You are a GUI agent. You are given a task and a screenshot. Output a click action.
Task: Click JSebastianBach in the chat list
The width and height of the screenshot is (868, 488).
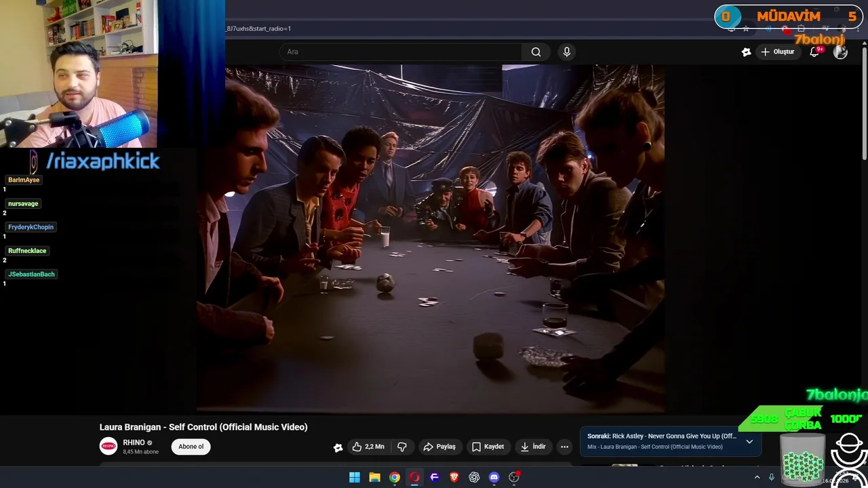tap(31, 274)
